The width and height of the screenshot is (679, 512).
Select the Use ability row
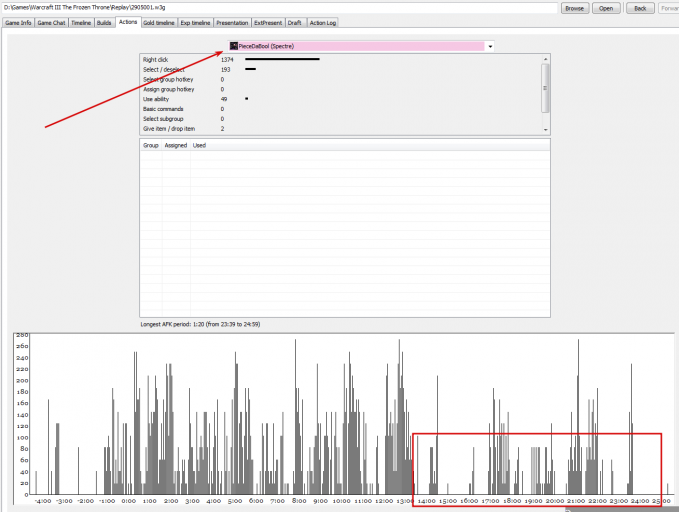pyautogui.click(x=340, y=99)
